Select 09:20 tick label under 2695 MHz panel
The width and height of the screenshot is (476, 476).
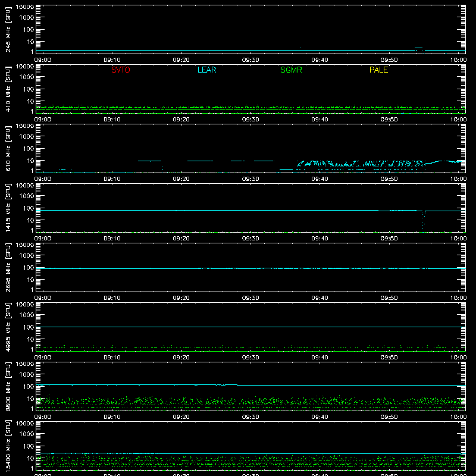pos(181,298)
